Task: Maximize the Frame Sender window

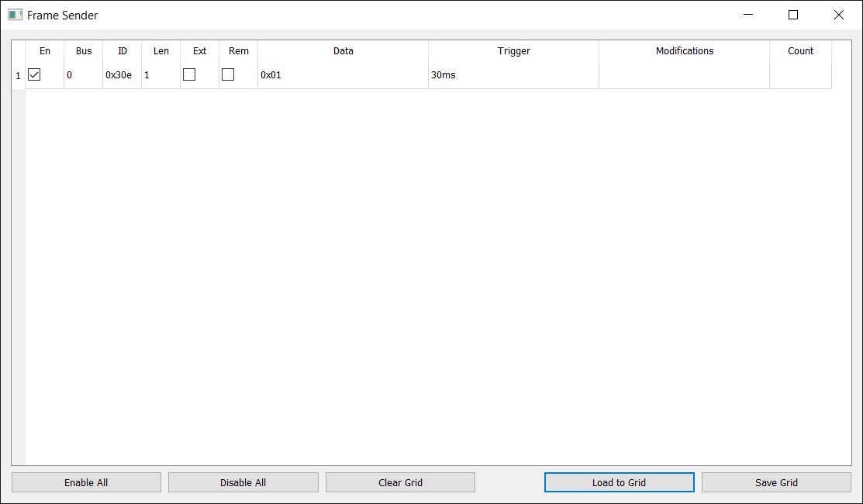Action: point(793,15)
